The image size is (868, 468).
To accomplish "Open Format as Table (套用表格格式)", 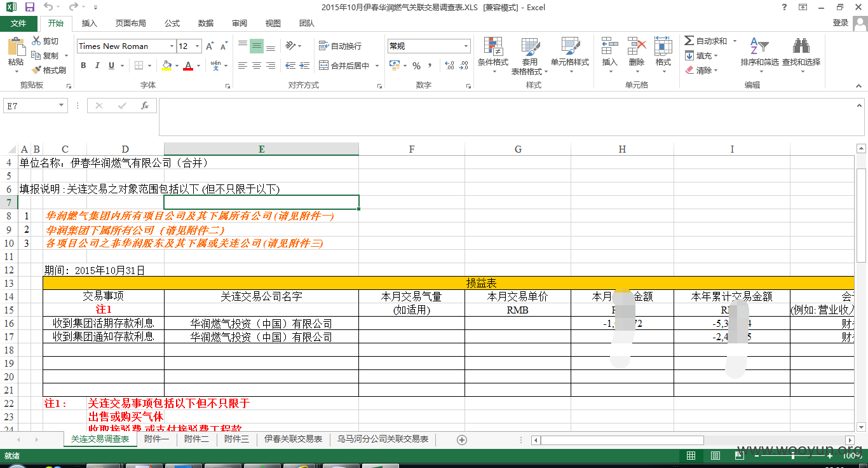I will (x=530, y=56).
